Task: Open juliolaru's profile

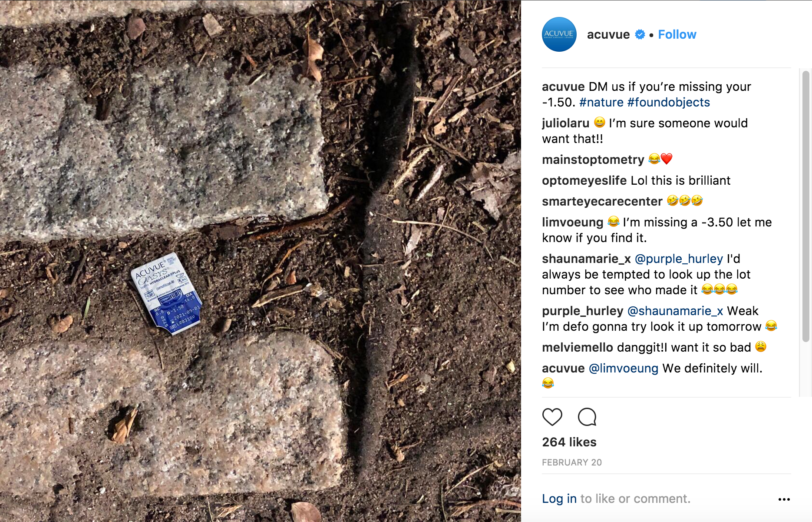Action: (566, 123)
